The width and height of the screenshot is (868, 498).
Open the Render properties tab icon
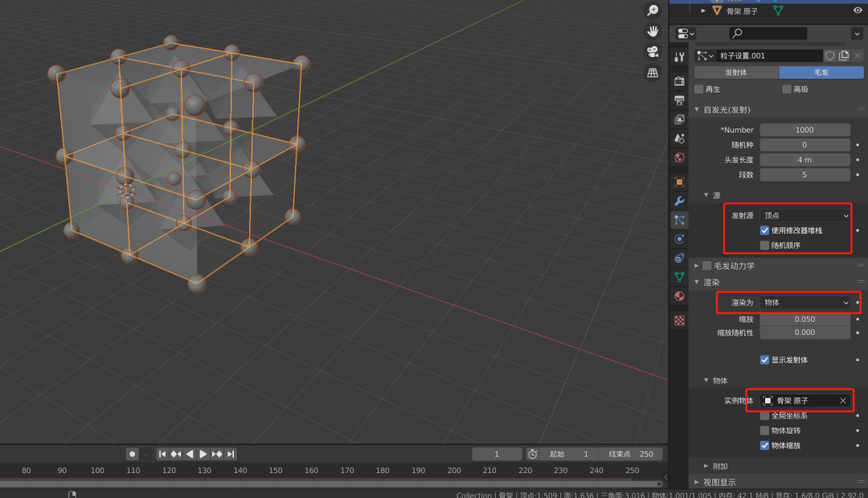(x=679, y=81)
